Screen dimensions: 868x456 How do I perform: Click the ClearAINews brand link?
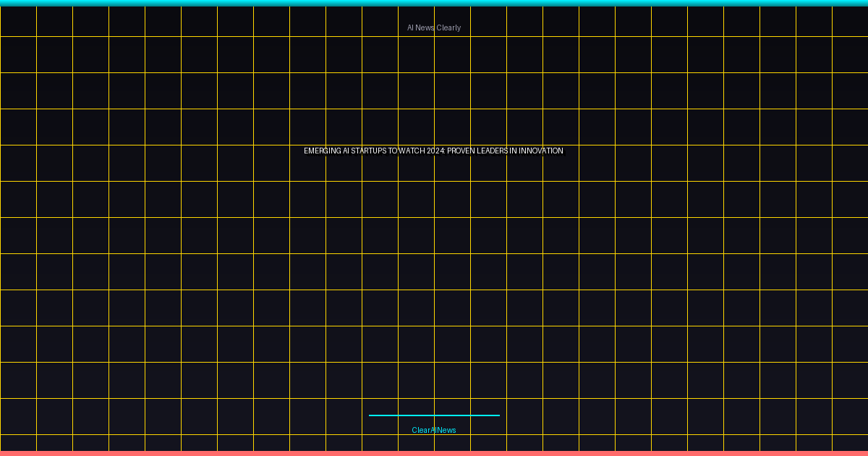[x=434, y=430]
